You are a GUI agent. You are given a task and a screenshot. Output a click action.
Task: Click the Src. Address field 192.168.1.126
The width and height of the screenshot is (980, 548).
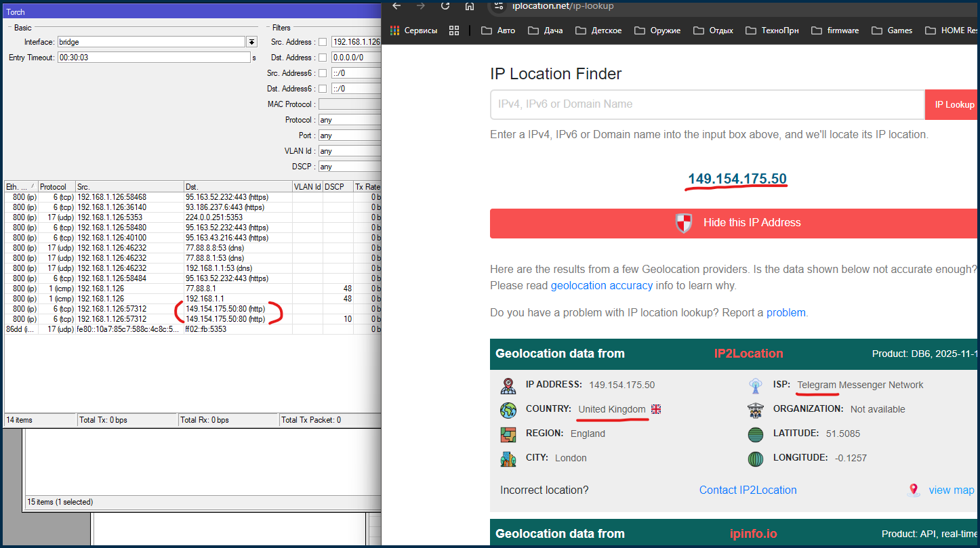click(x=356, y=42)
